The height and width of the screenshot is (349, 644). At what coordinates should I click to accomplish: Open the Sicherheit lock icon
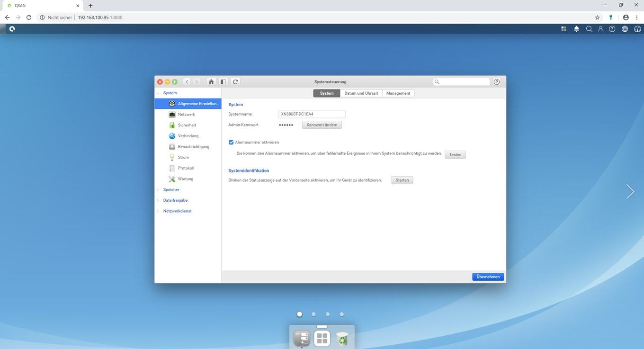click(172, 125)
